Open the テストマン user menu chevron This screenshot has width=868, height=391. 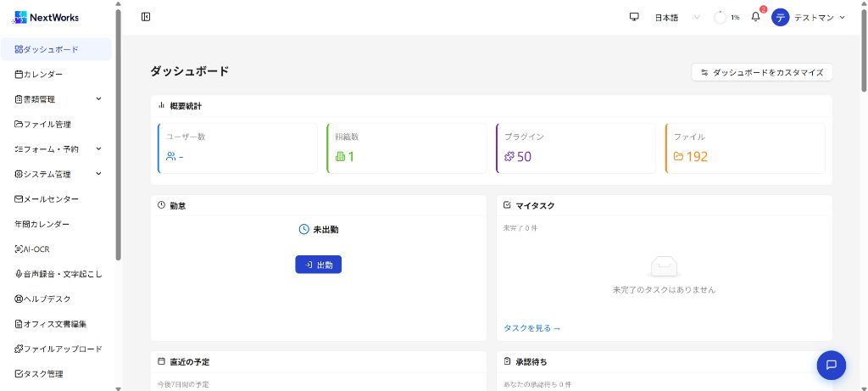(x=842, y=17)
